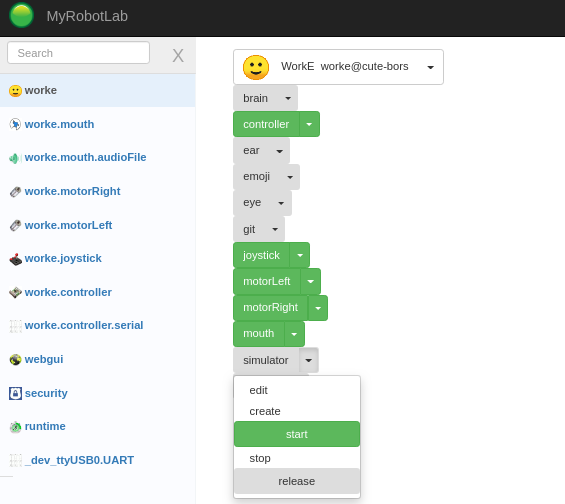Screen dimensions: 565x504
Task: Click the webgui globe icon
Action: coord(15,360)
